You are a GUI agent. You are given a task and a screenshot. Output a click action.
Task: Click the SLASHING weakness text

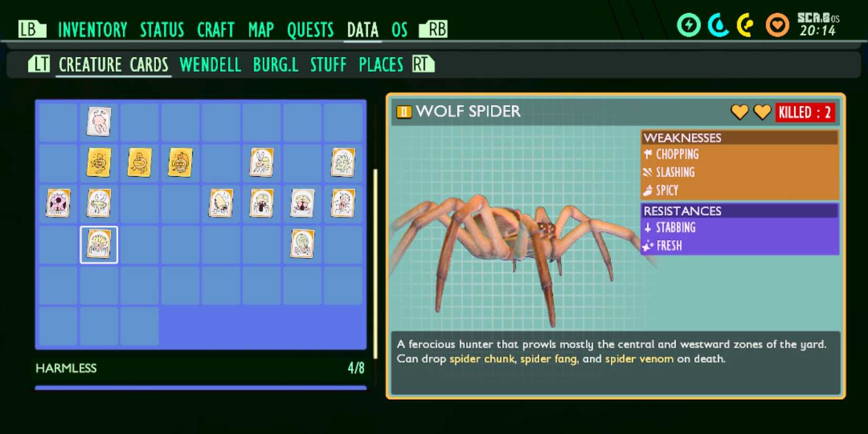675,172
